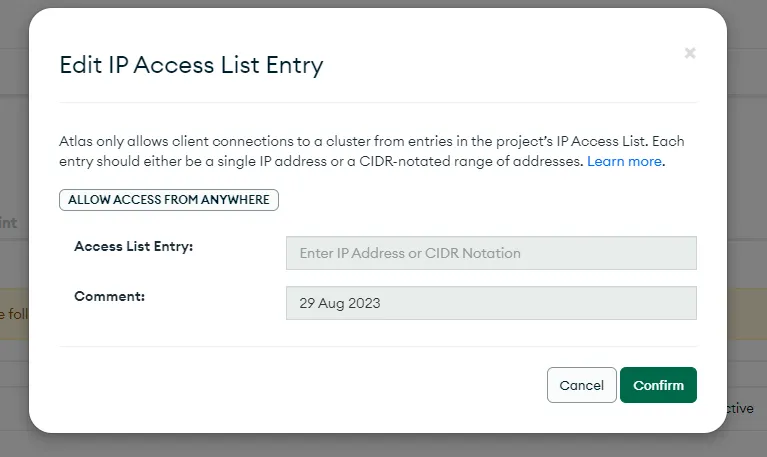
Task: Click the dialog title Edit IP Access List Entry
Action: (x=191, y=66)
